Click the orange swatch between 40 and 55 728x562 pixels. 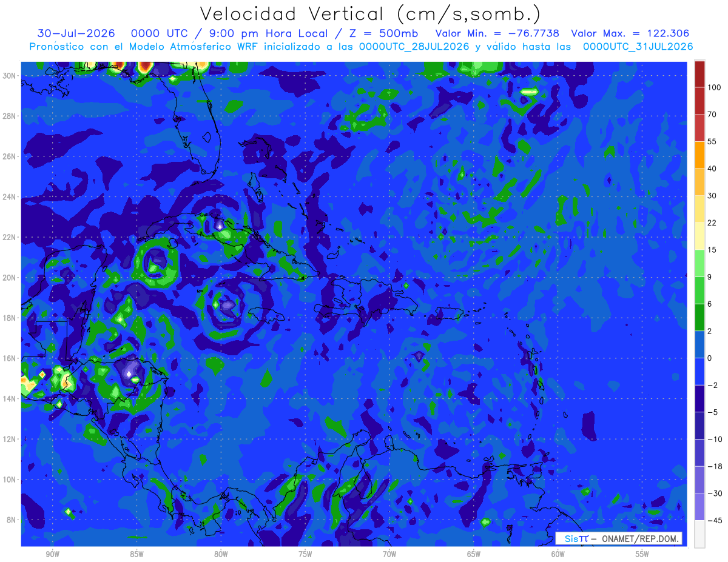(x=699, y=155)
